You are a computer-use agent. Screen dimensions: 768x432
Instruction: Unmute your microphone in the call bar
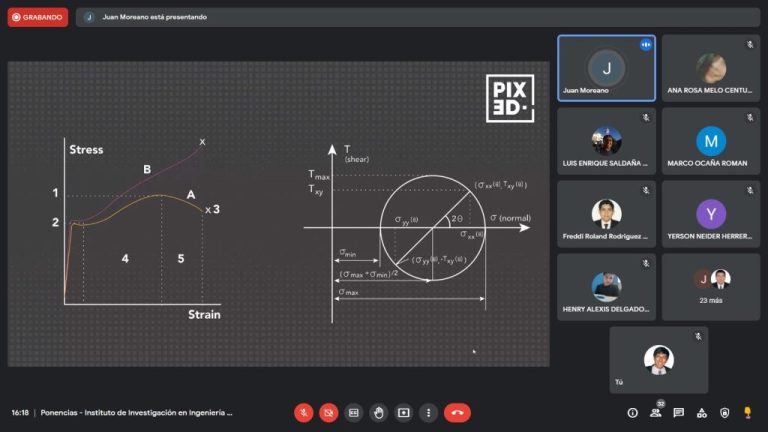[303, 412]
